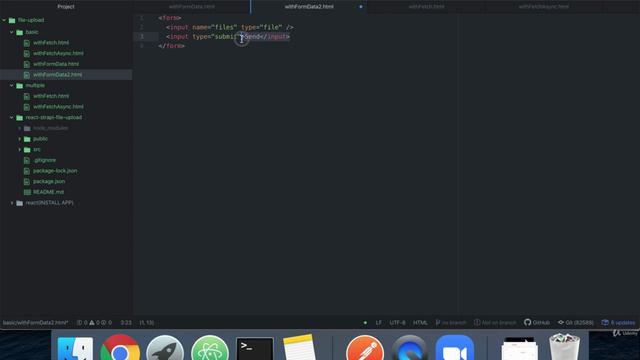Open package-lock.json in the tree
This screenshot has height=360, width=640.
click(x=55, y=171)
